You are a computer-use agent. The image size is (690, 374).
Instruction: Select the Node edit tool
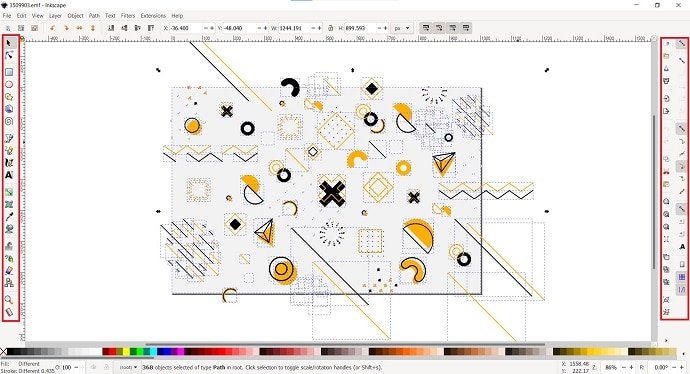point(8,55)
